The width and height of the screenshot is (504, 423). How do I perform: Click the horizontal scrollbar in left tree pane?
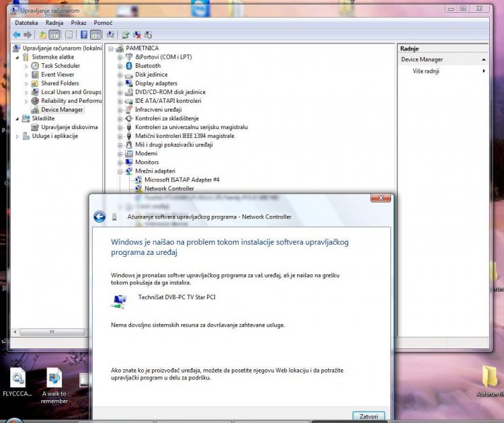(x=52, y=332)
